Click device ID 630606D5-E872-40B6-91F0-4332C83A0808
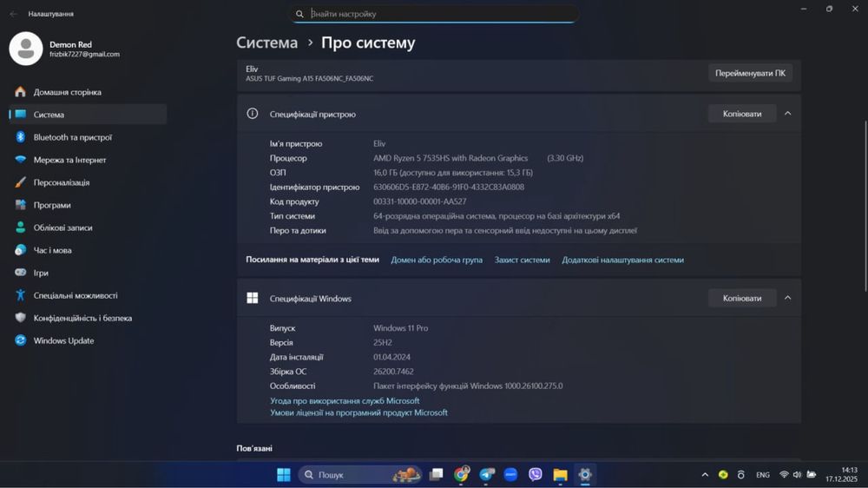868x488 pixels. [449, 188]
